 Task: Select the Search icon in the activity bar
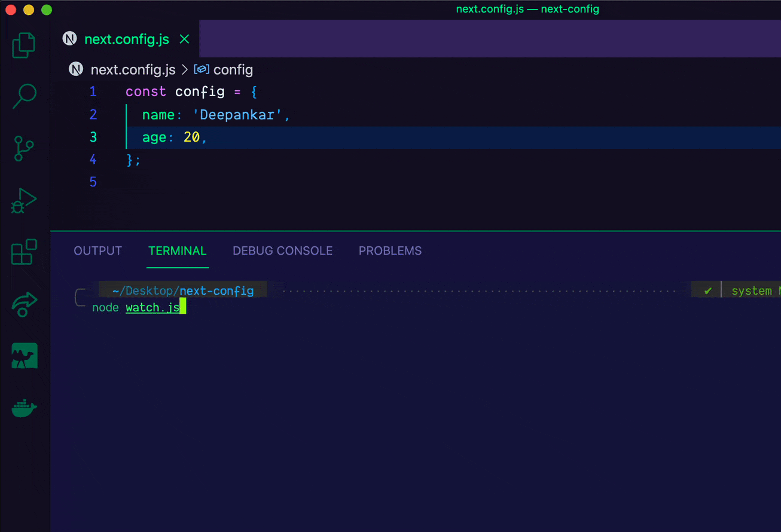24,96
